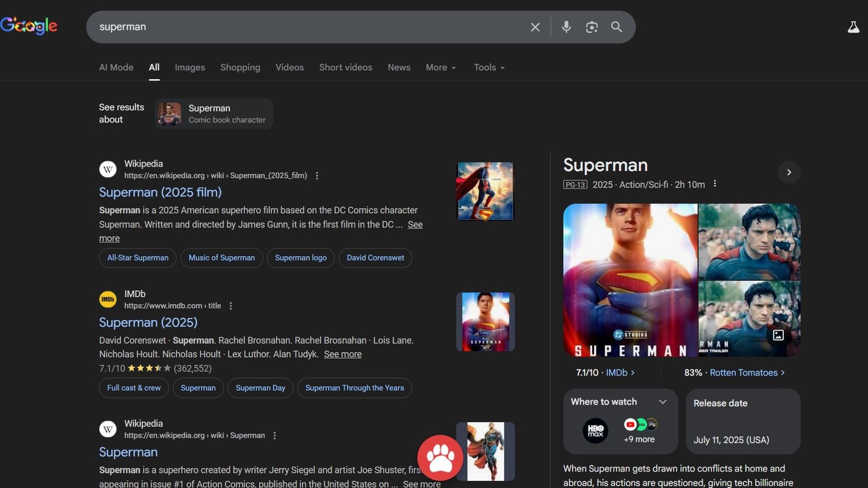
Task: Open Google Lens image search icon
Action: [591, 27]
